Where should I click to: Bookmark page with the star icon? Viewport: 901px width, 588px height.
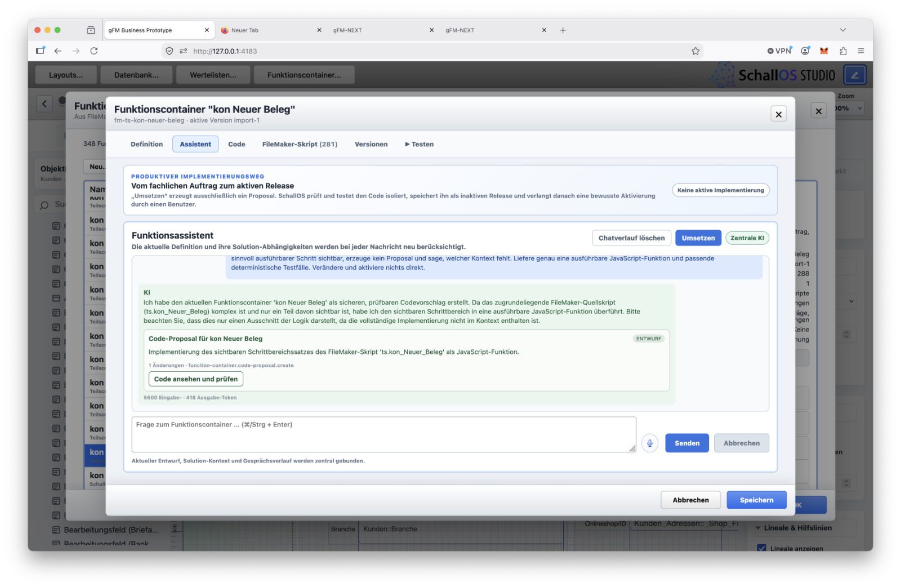click(x=695, y=51)
